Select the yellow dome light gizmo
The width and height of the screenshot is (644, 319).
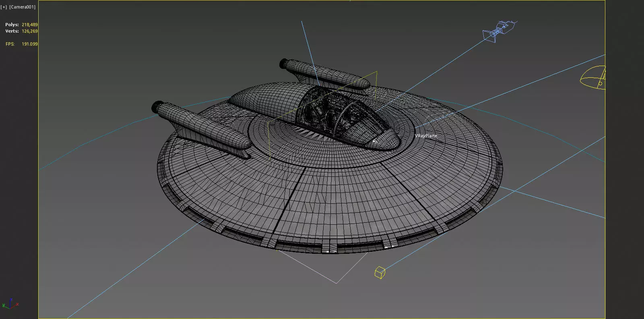pyautogui.click(x=593, y=78)
